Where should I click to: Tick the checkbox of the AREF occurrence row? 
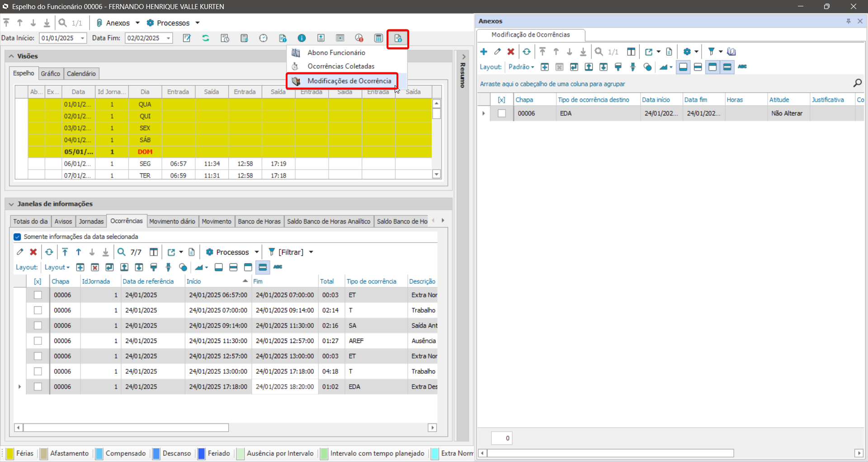point(38,341)
